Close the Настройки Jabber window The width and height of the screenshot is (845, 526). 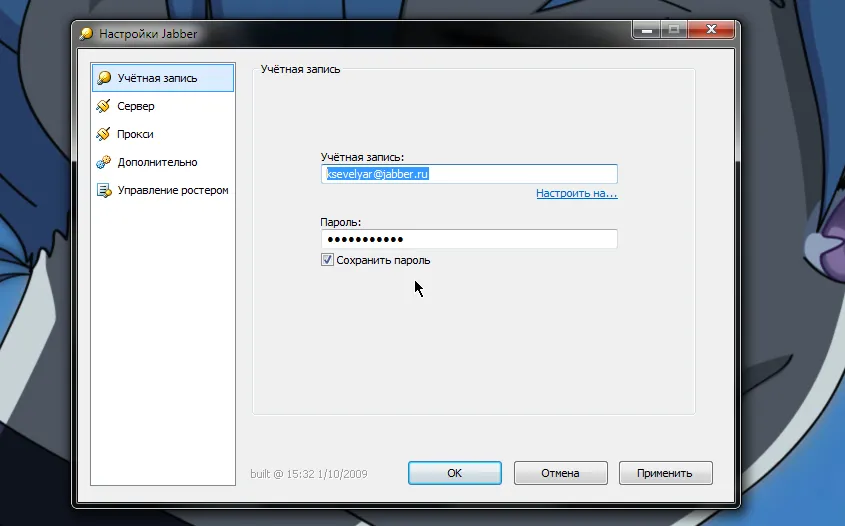point(711,30)
